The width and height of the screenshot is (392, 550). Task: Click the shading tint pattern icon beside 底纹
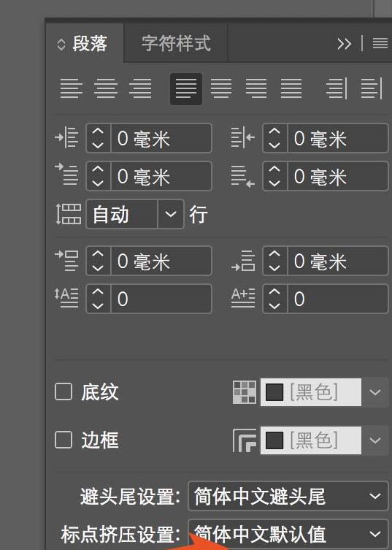tap(245, 392)
